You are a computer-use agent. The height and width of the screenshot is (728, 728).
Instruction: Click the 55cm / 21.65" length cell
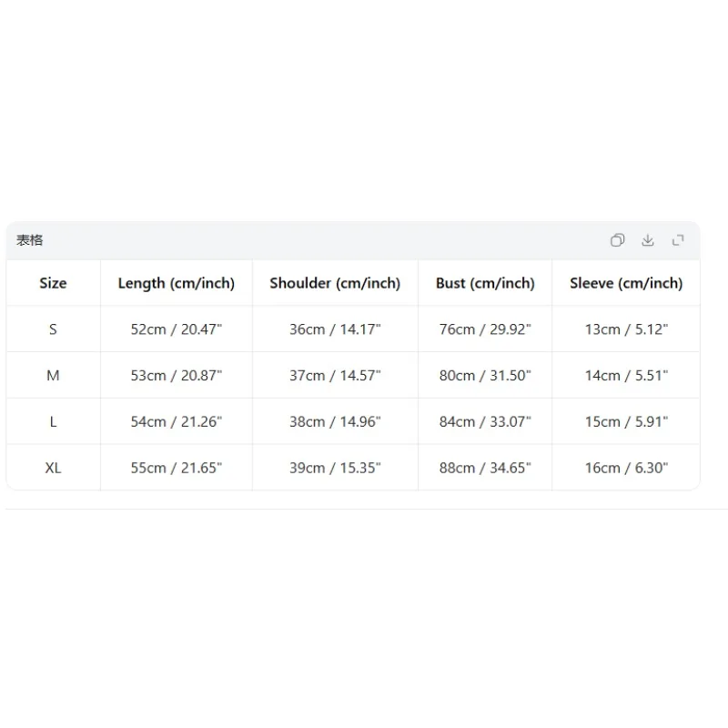click(x=177, y=468)
